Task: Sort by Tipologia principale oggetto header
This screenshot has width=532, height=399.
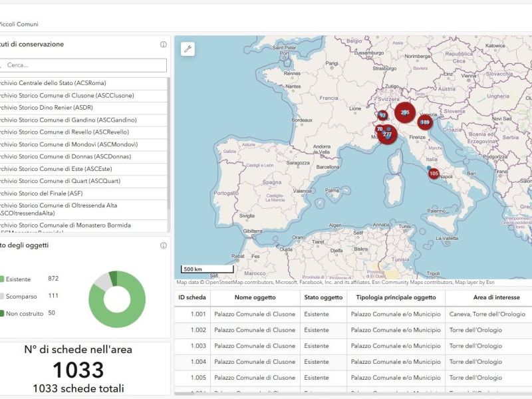Action: click(x=396, y=297)
